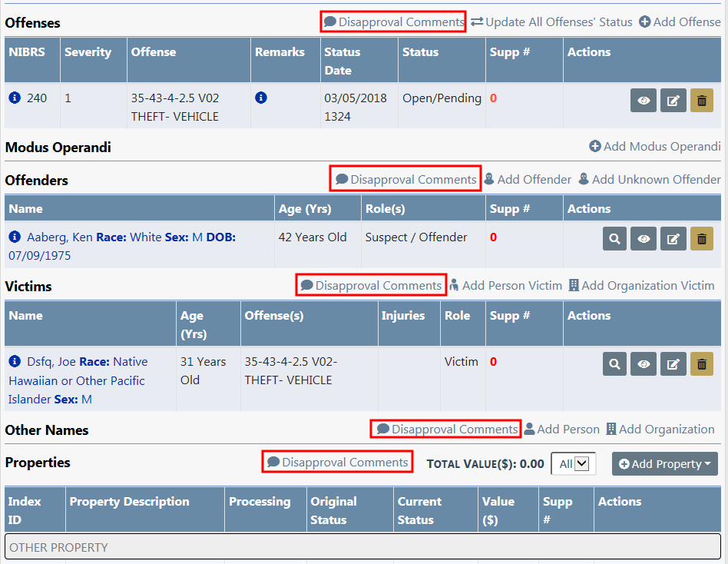728x564 pixels.
Task: Add a new Modus Operandi
Action: point(654,146)
